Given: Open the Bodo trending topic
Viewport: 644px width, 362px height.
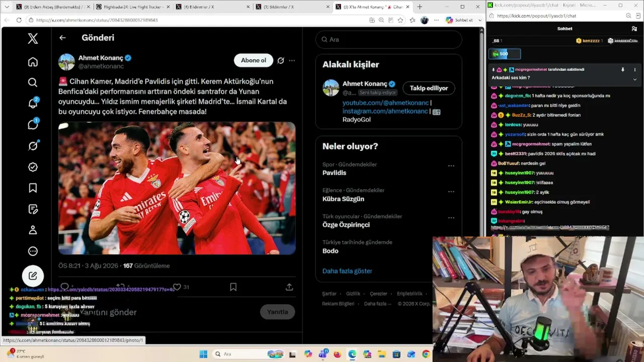Looking at the screenshot, I should (331, 251).
